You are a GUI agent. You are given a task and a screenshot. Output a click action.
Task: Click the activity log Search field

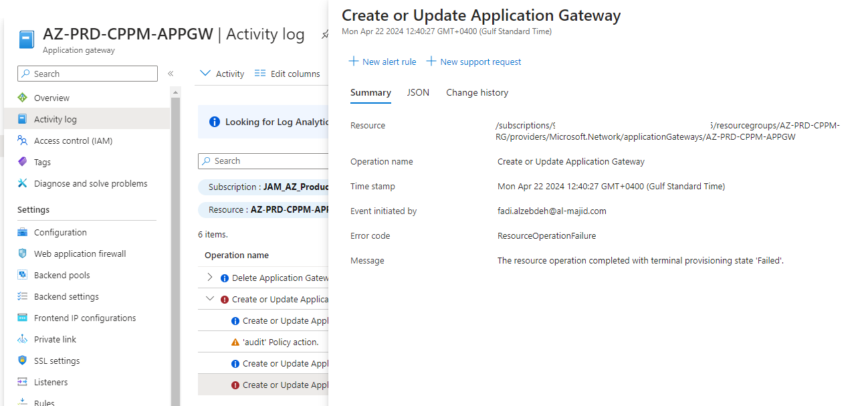coord(263,161)
